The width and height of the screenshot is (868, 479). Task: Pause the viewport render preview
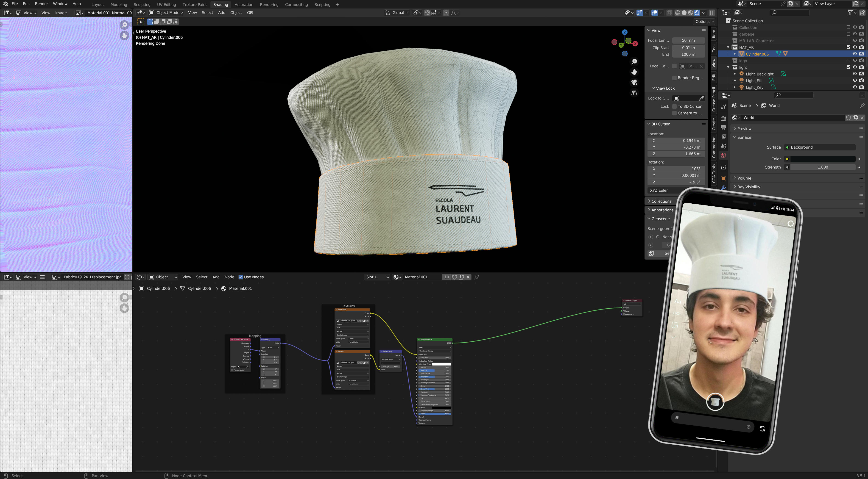(x=712, y=13)
